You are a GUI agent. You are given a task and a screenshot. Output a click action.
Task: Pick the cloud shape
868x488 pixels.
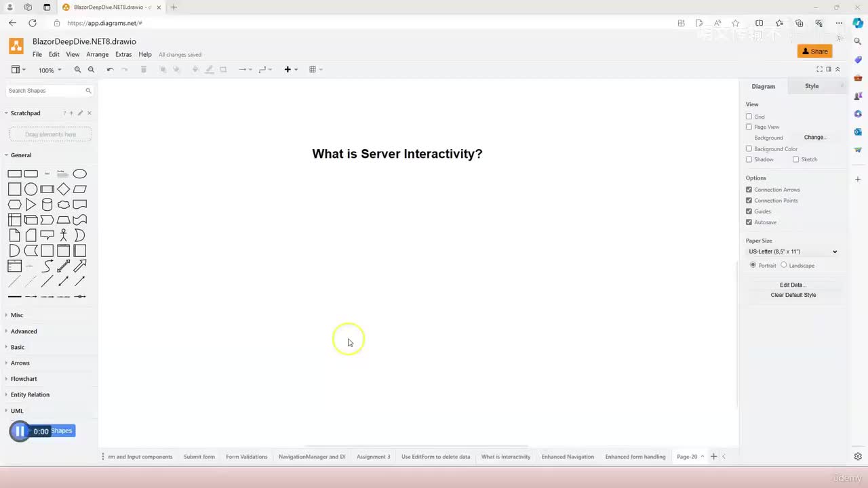[x=64, y=205]
